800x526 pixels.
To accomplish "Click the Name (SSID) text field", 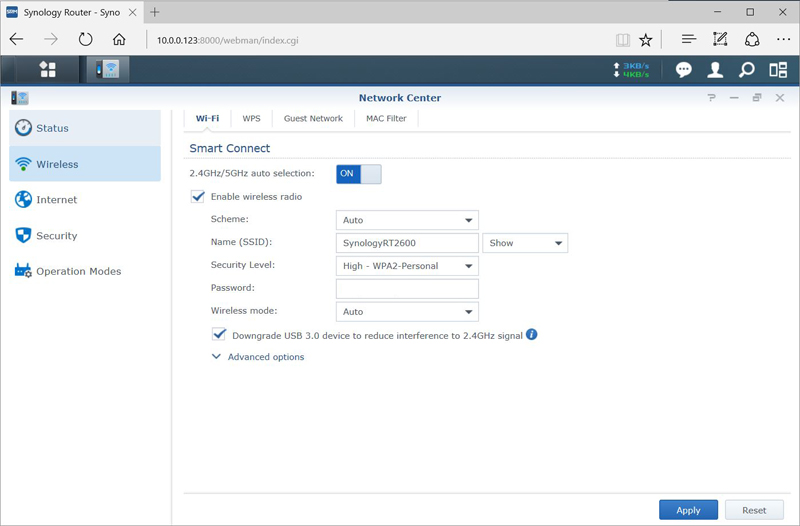I will pyautogui.click(x=407, y=243).
